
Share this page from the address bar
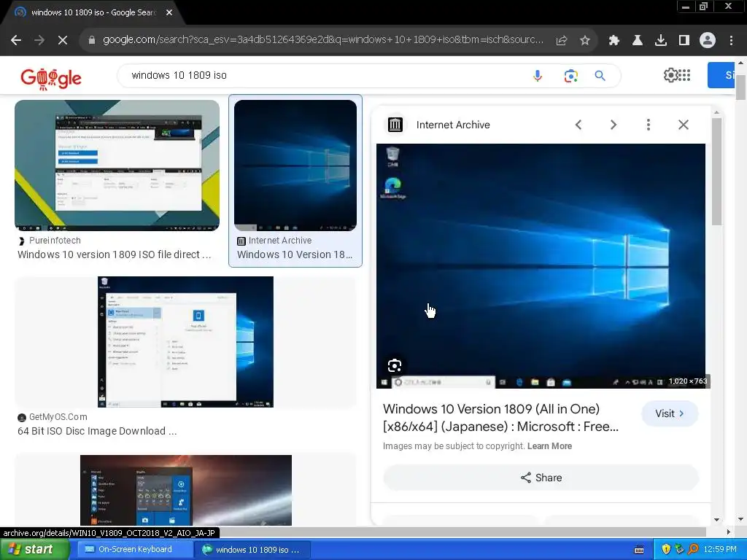coord(562,41)
